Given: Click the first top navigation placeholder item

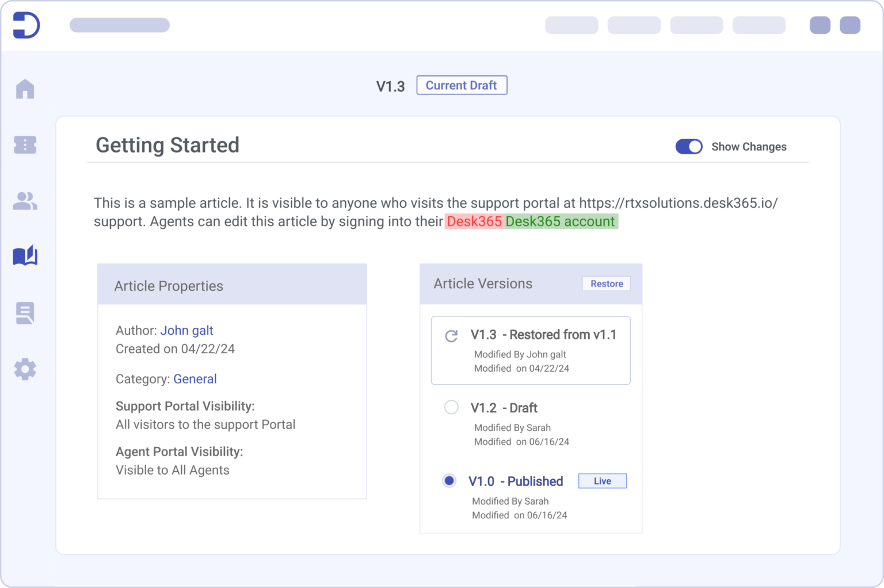Looking at the screenshot, I should click(571, 25).
